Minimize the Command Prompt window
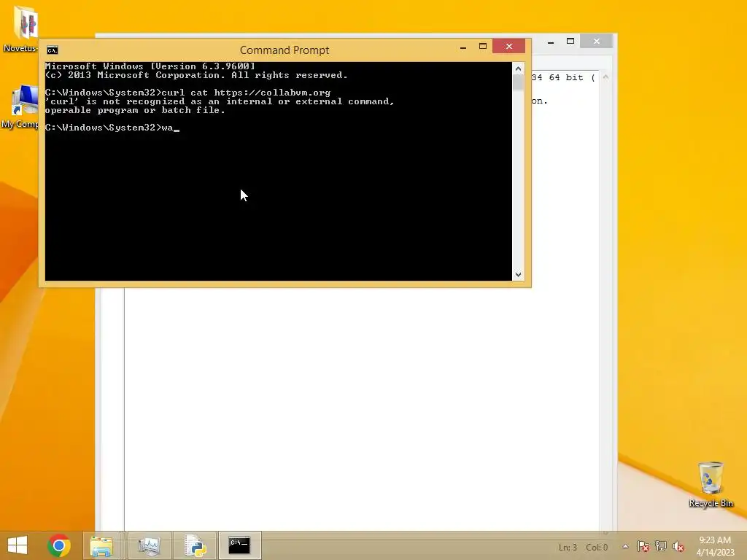Viewport: 747px width, 560px height. [463, 47]
